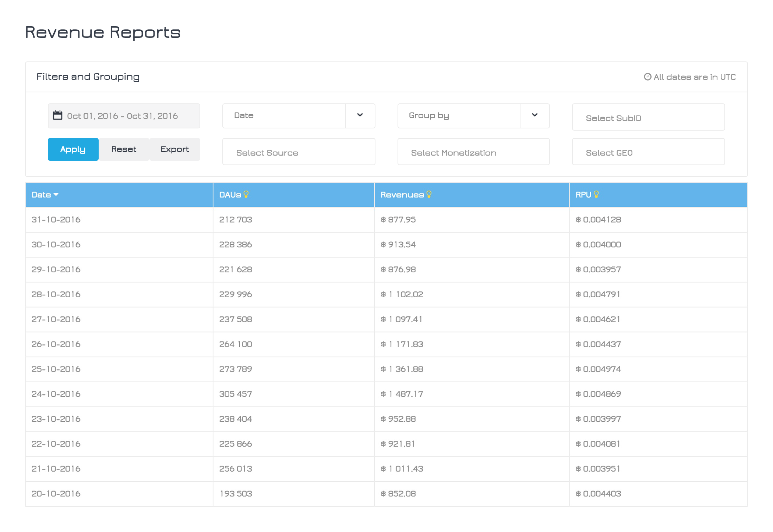Click the Select Source field

click(299, 152)
